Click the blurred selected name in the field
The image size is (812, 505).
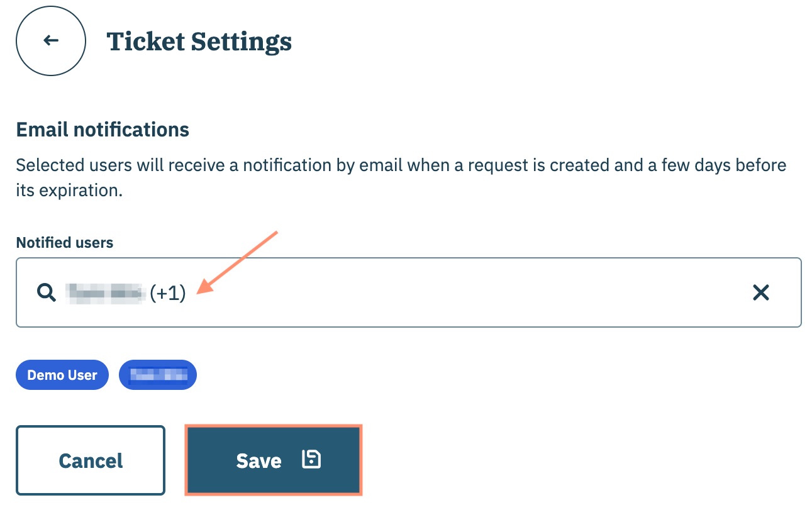point(105,292)
